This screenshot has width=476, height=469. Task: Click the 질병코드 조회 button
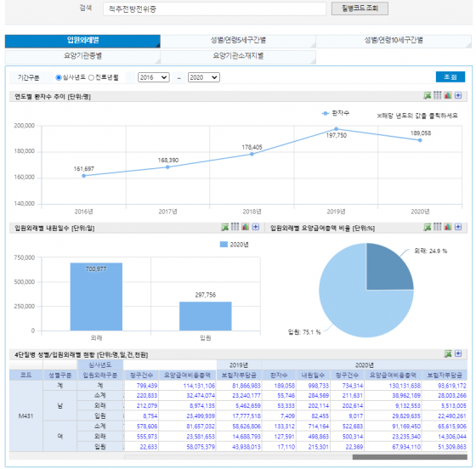pos(360,8)
